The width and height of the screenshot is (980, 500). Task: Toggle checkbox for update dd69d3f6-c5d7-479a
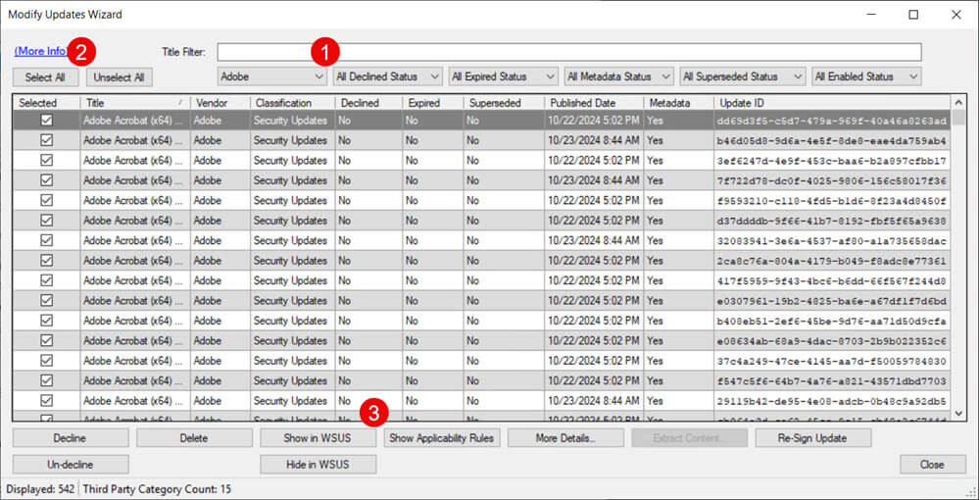[47, 120]
